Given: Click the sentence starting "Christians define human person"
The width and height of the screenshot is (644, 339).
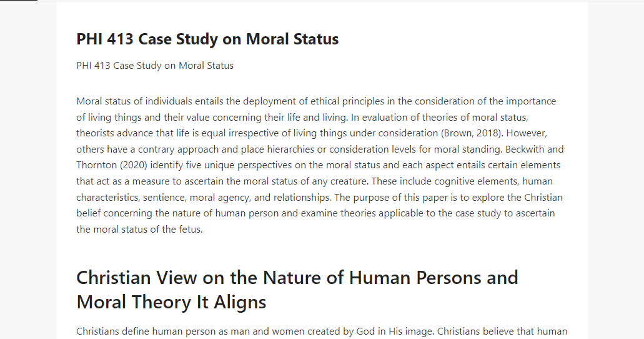Looking at the screenshot, I should coord(254,331).
